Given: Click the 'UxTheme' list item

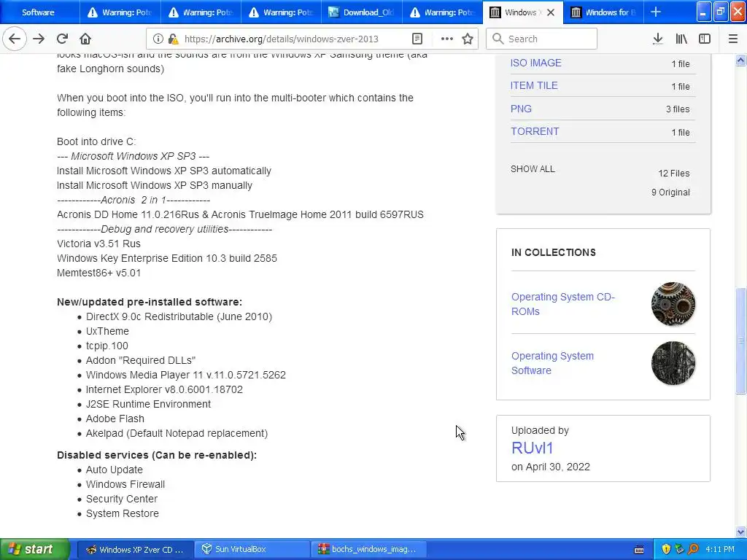Looking at the screenshot, I should pos(107,331).
